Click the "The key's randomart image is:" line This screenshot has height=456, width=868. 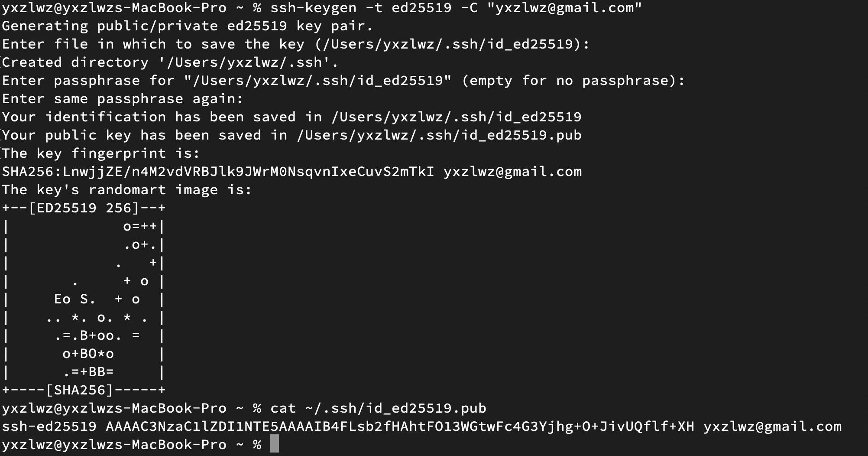[127, 190]
